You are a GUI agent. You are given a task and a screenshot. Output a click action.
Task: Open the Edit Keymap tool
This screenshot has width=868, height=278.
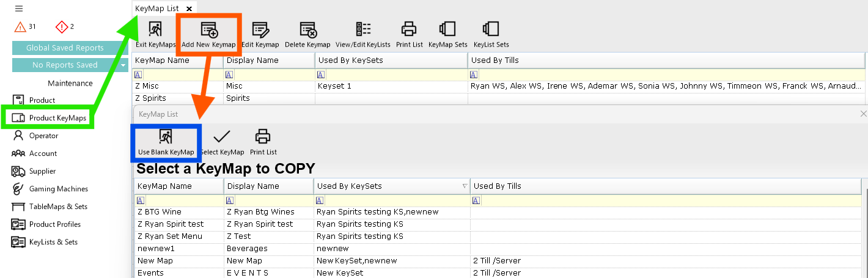coord(260,29)
